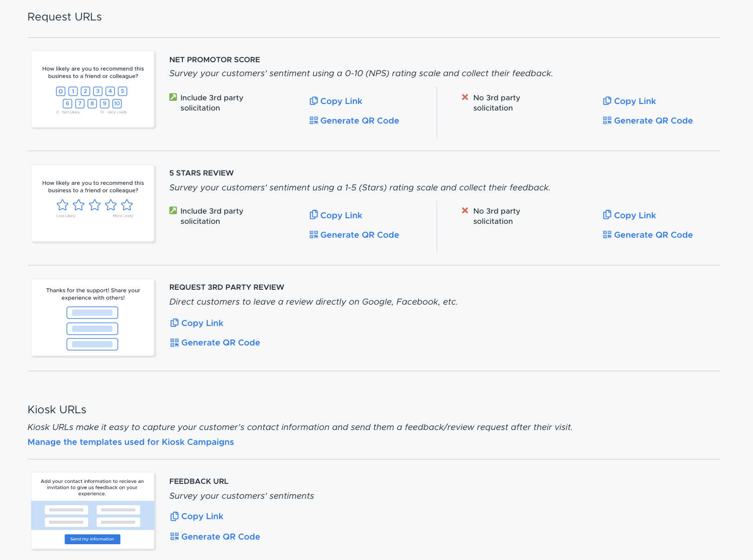753x560 pixels.
Task: Click the red X No 3rd party solicitation icon
Action: pos(465,98)
